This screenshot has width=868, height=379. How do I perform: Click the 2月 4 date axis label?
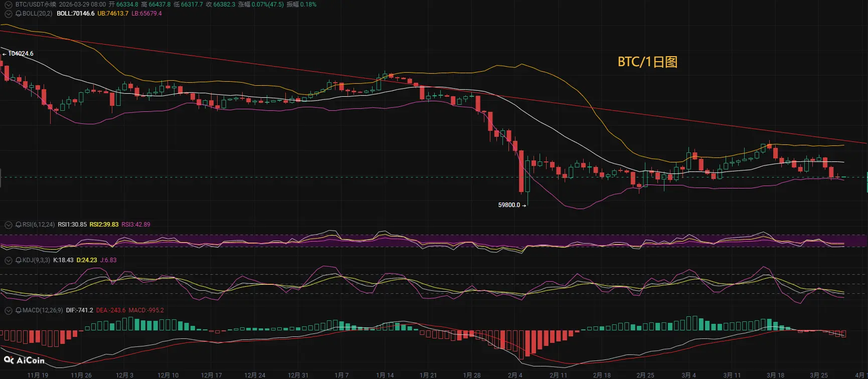point(515,375)
